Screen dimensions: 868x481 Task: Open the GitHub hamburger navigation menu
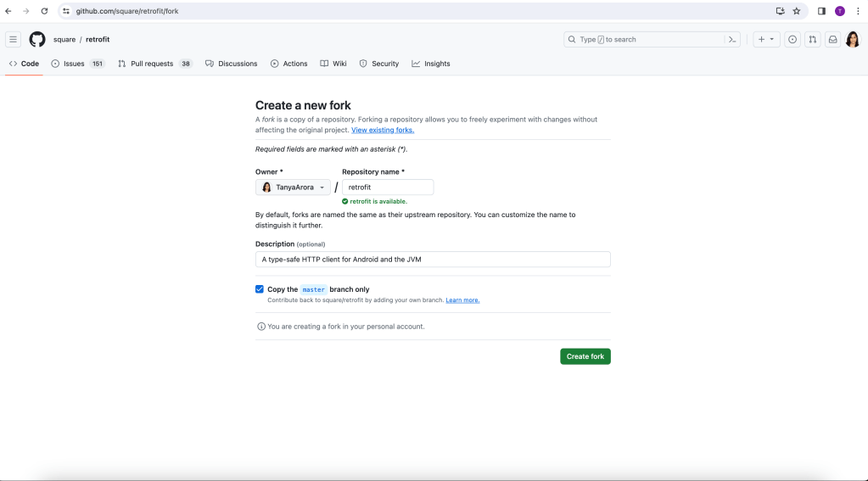(x=14, y=39)
